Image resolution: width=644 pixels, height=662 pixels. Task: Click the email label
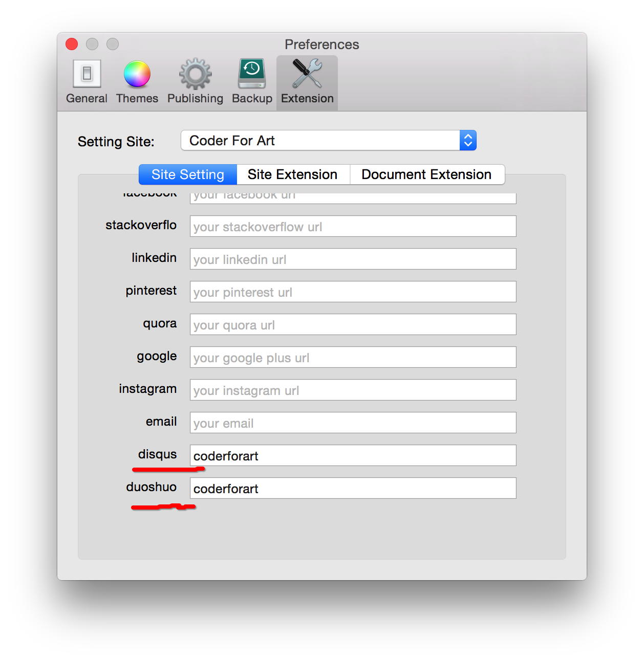[161, 422]
